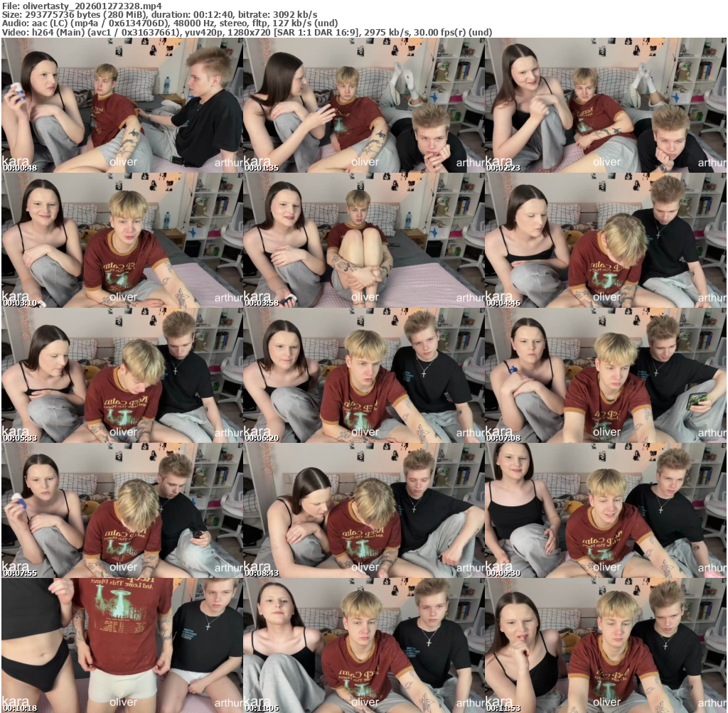The height and width of the screenshot is (713, 728).
Task: Open the 00:07:55 thumbnail
Action: (x=122, y=510)
